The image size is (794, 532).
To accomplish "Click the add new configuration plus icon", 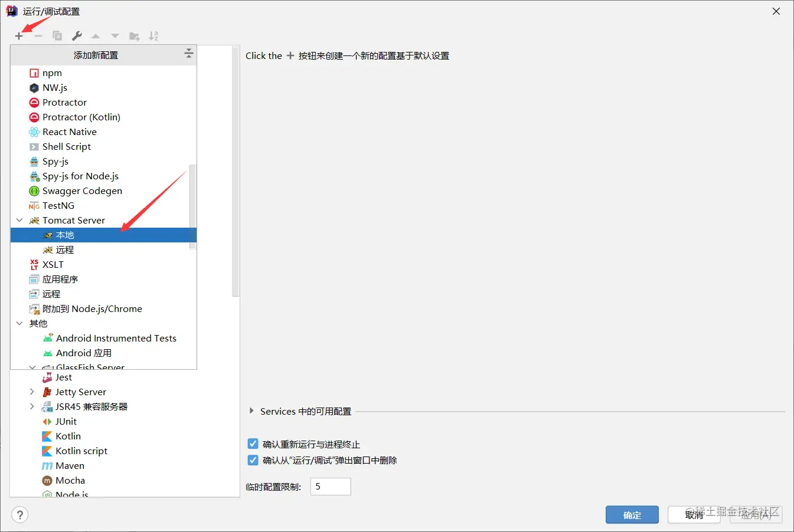I will pos(19,36).
